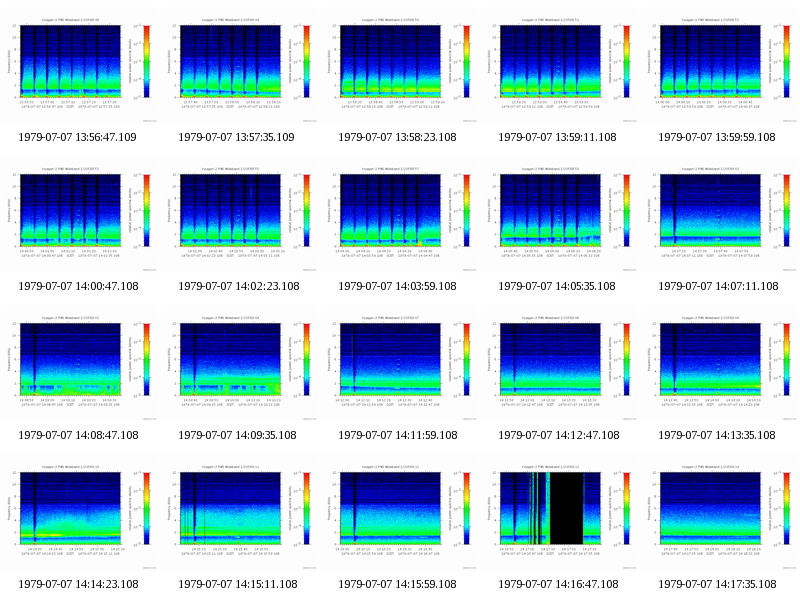Open the 14:14:23.108 spectrogram thumbnail

(79, 512)
